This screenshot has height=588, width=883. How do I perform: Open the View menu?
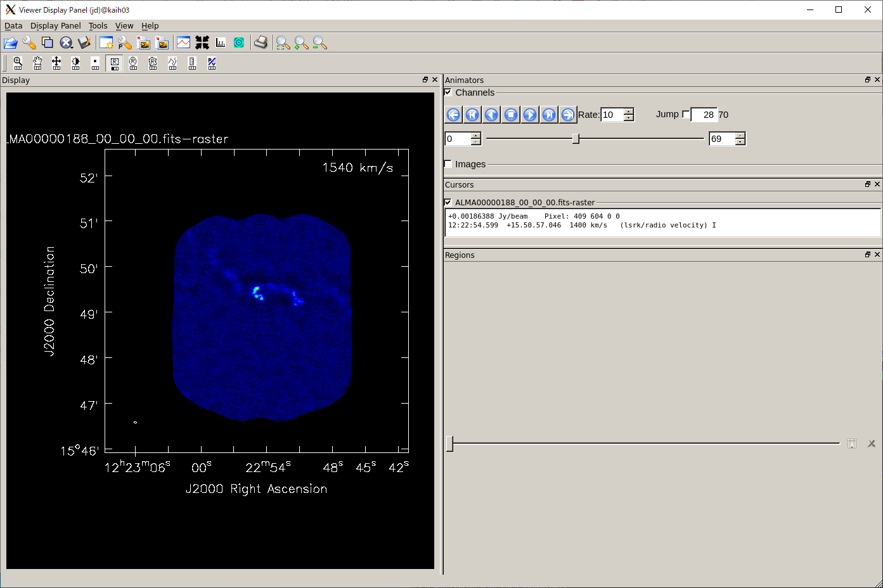(124, 26)
